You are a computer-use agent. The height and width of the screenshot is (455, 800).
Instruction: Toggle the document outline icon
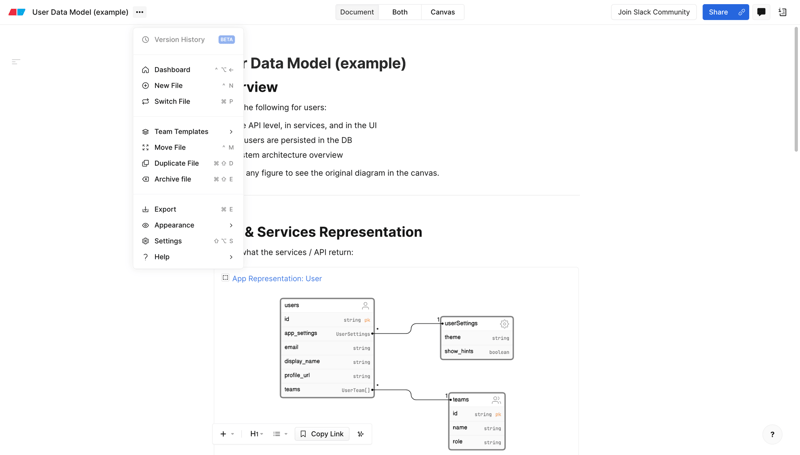coord(16,62)
